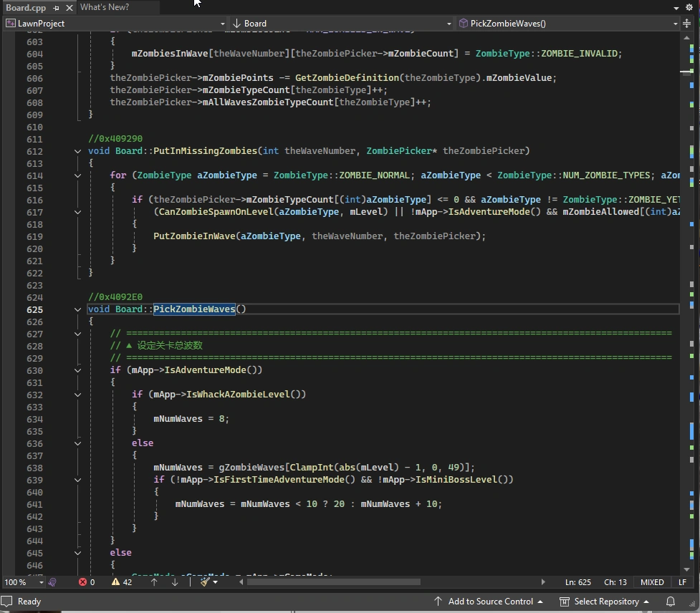Collapse the IsWhackAZombieLevel if block

(x=77, y=395)
